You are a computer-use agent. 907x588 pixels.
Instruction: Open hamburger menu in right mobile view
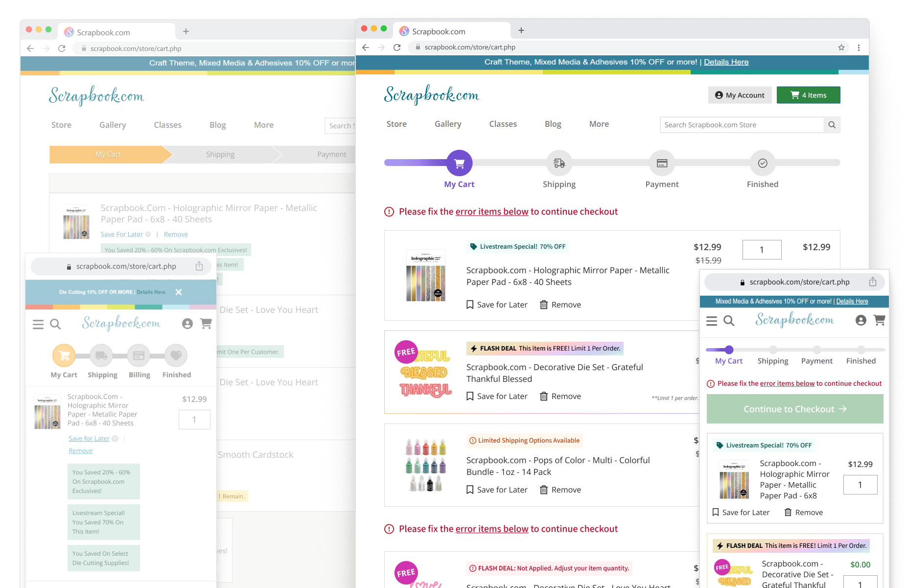coord(712,321)
